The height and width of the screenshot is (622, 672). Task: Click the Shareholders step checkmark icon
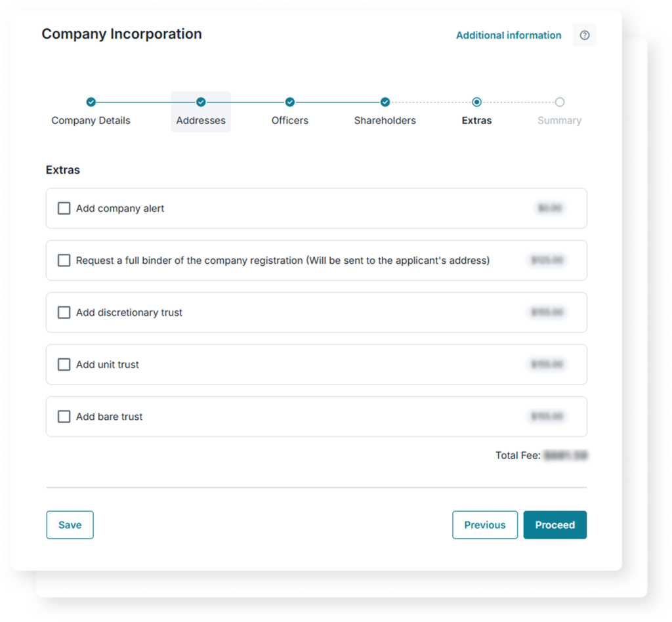(385, 102)
